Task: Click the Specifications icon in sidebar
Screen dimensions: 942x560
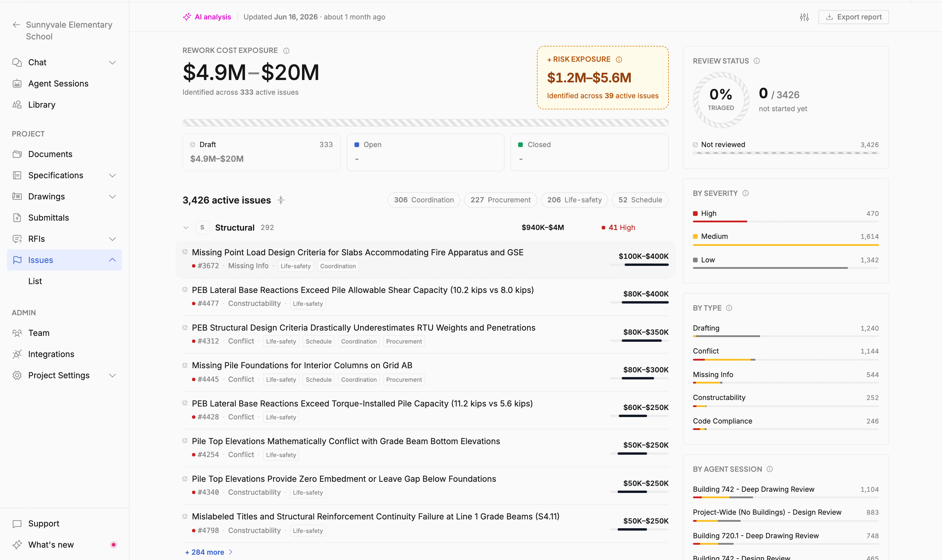Action: coord(17,175)
